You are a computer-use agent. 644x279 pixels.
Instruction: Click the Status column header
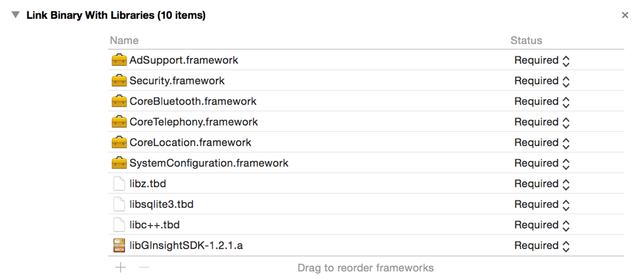point(526,41)
